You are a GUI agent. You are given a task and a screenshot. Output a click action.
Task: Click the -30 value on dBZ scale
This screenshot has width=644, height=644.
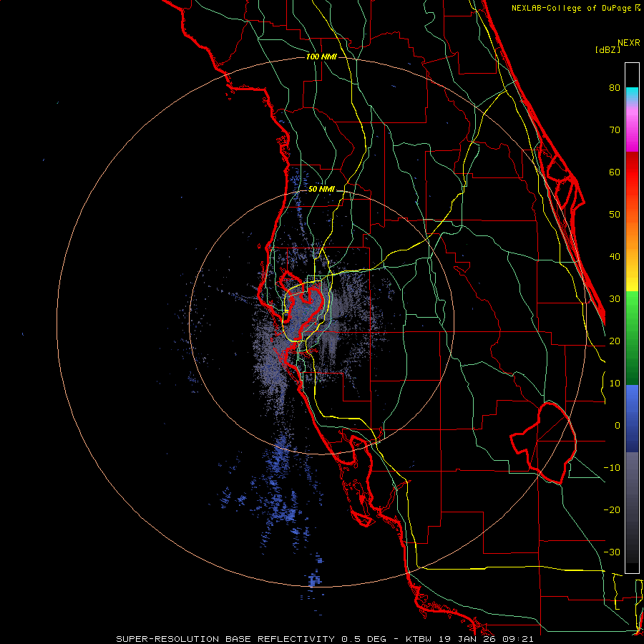(612, 552)
